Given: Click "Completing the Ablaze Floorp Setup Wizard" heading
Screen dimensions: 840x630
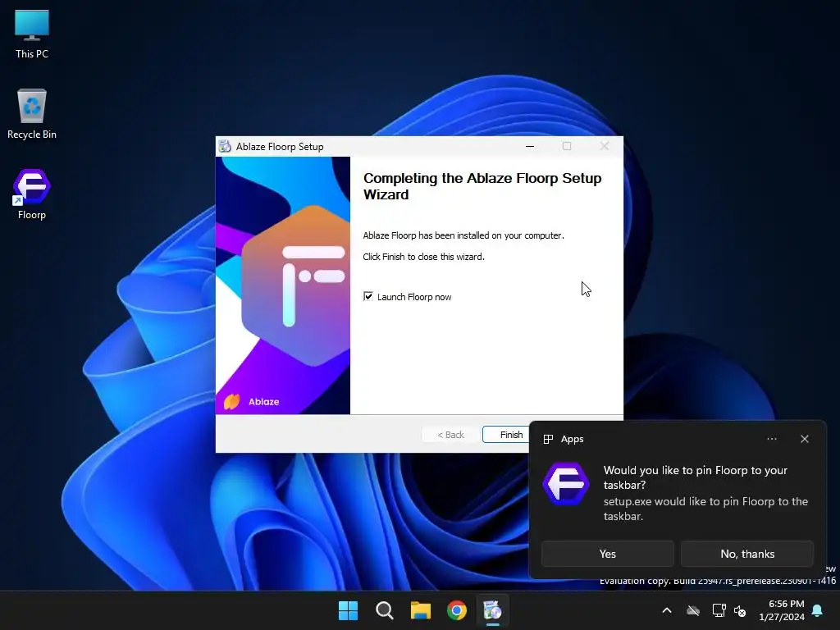Looking at the screenshot, I should (x=482, y=186).
